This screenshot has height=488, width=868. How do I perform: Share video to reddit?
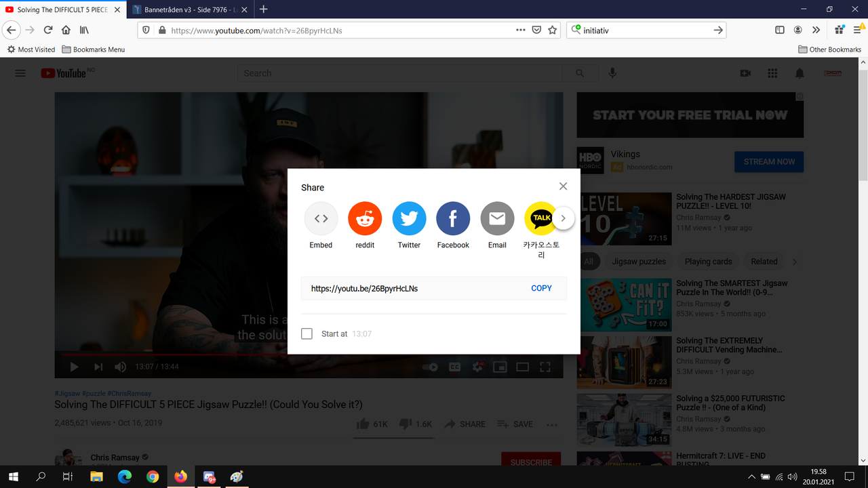[365, 219]
